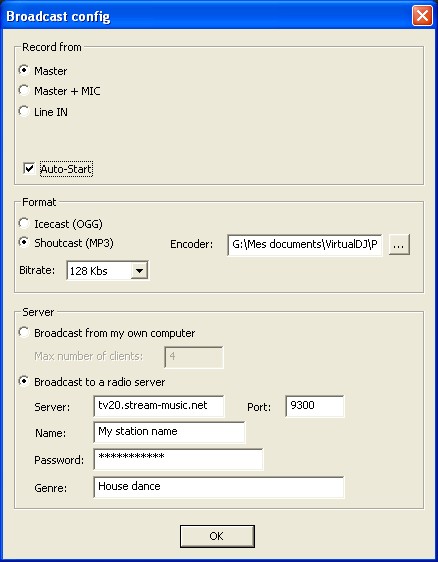438x562 pixels.
Task: Click the Server address field
Action: pos(159,406)
